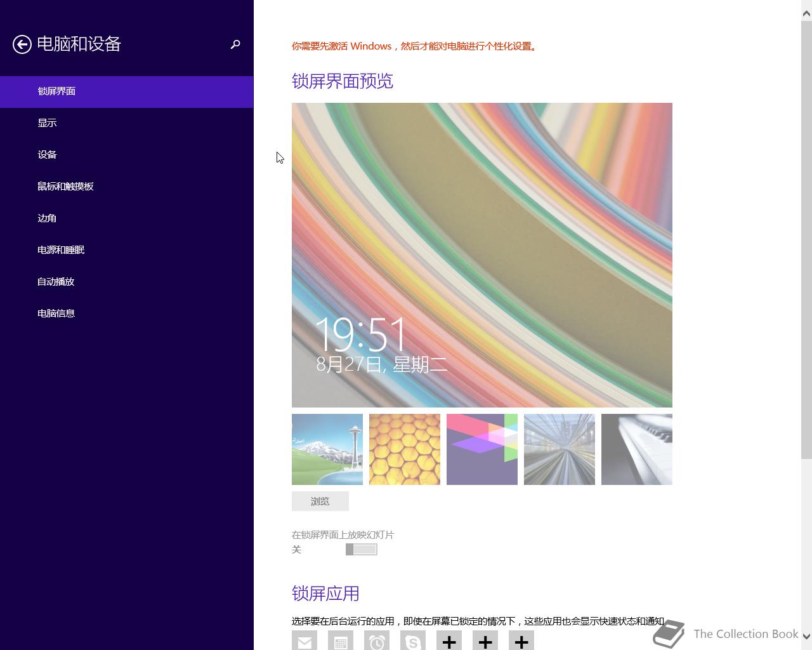Click the 在锁屏界面上放映幻灯片 label
The height and width of the screenshot is (650, 812).
pyautogui.click(x=343, y=535)
